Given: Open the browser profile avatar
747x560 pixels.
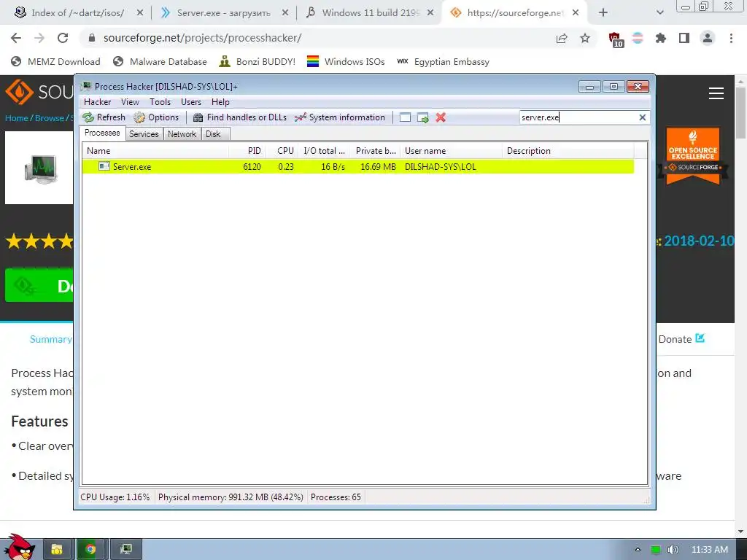Looking at the screenshot, I should [708, 38].
